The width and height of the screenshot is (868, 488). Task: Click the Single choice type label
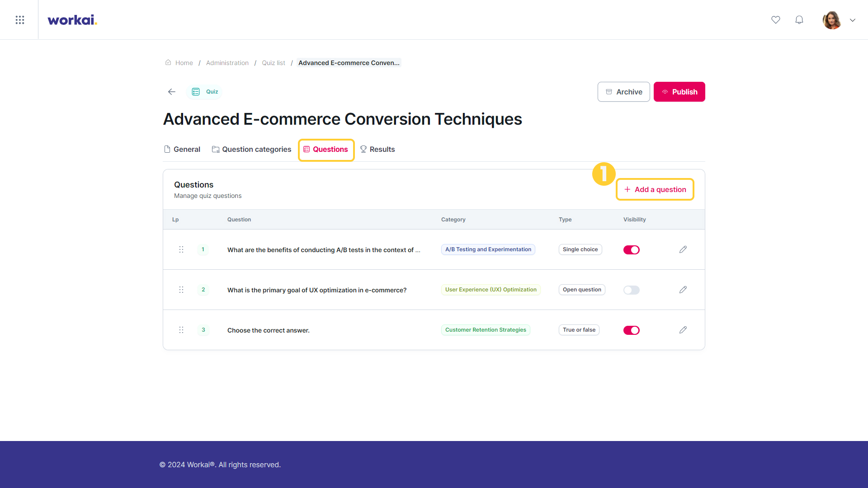(x=580, y=249)
